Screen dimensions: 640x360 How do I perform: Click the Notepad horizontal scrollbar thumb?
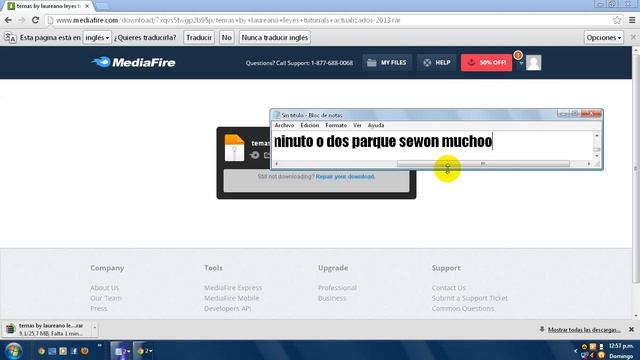click(x=483, y=164)
